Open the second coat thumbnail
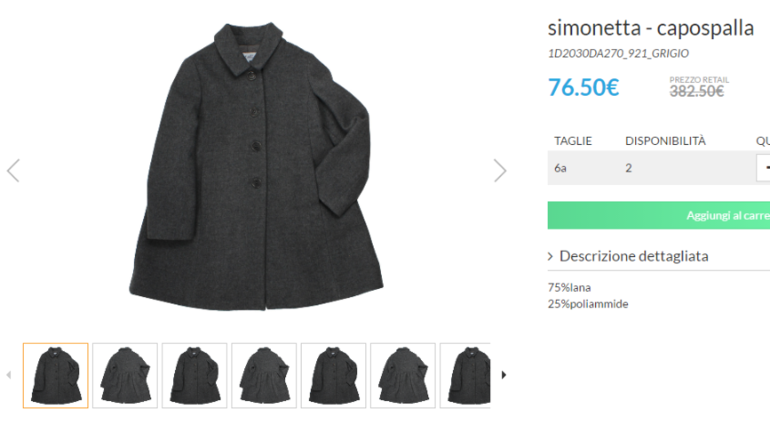This screenshot has height=433, width=770. click(x=125, y=375)
